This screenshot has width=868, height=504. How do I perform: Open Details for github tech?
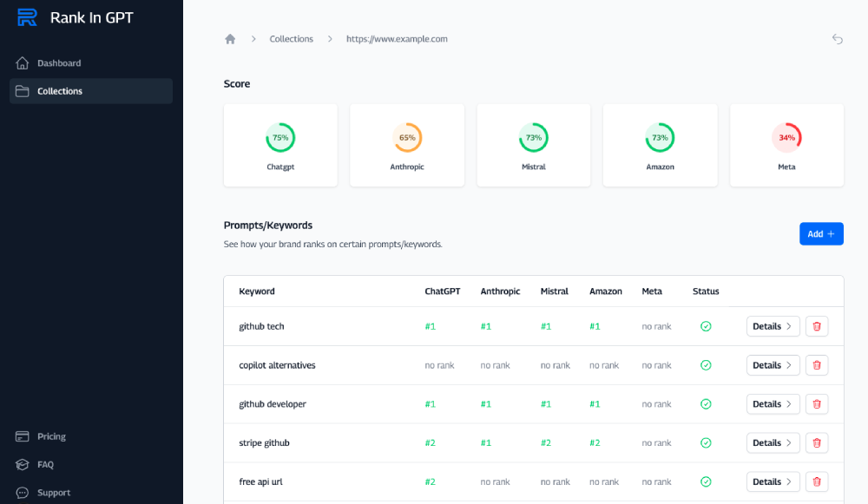point(773,326)
